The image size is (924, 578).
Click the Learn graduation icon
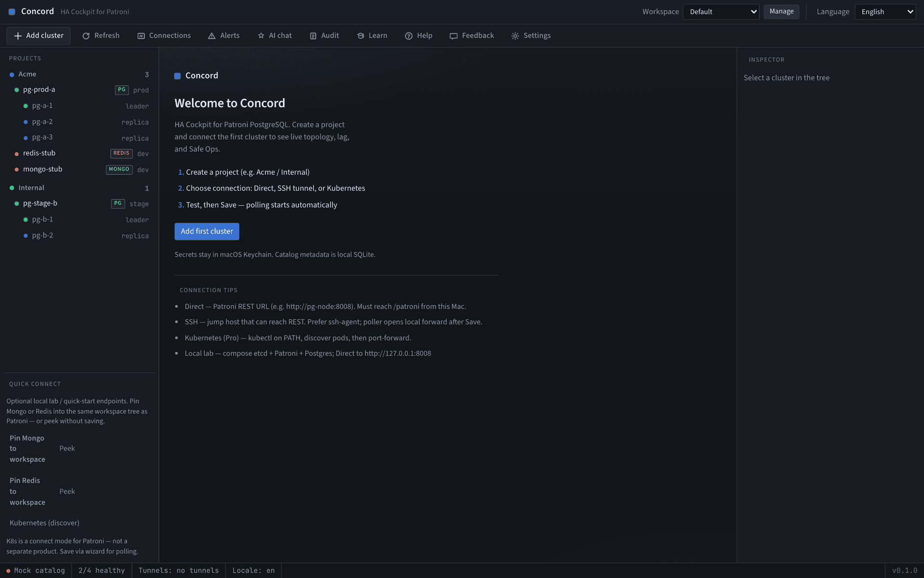pyautogui.click(x=360, y=36)
